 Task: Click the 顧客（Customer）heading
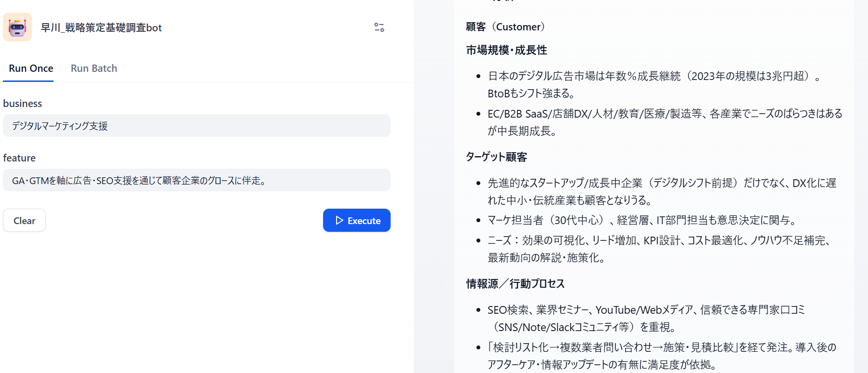(x=505, y=27)
